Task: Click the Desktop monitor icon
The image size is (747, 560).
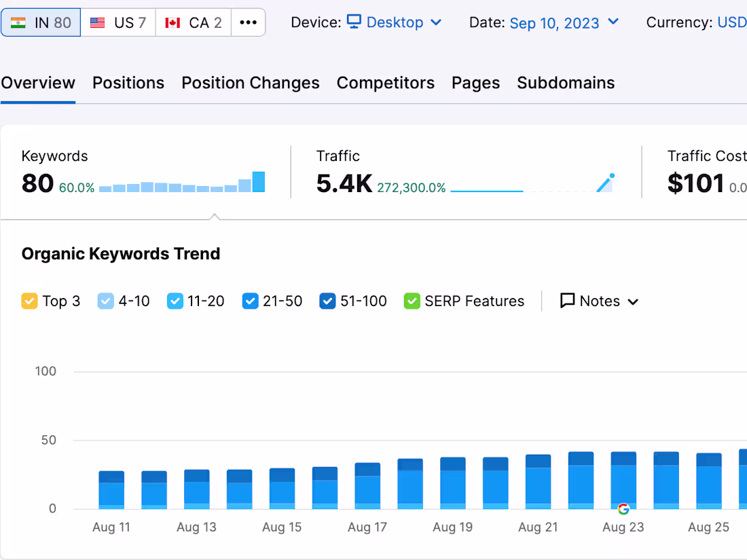Action: 354,22
